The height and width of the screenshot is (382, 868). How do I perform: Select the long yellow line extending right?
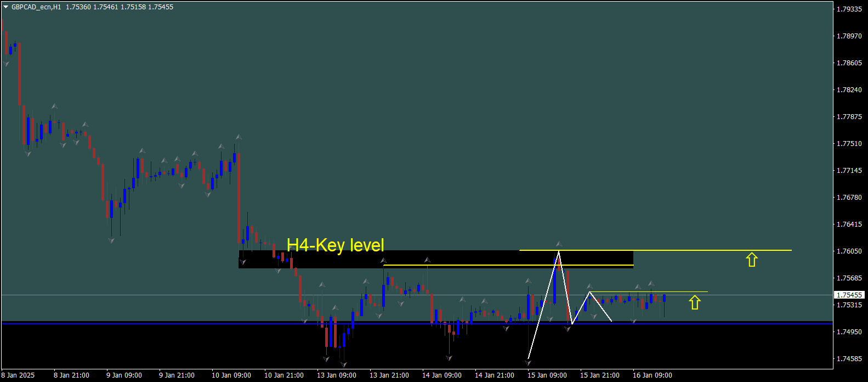coord(713,250)
